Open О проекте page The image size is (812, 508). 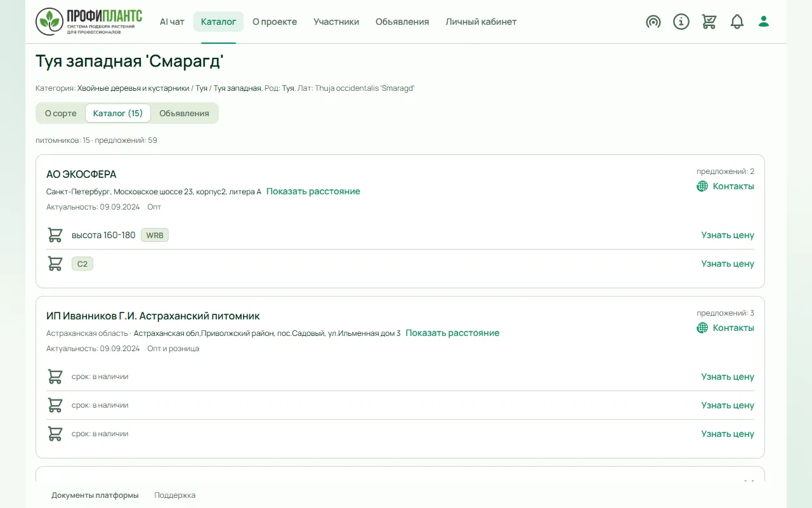pos(275,22)
